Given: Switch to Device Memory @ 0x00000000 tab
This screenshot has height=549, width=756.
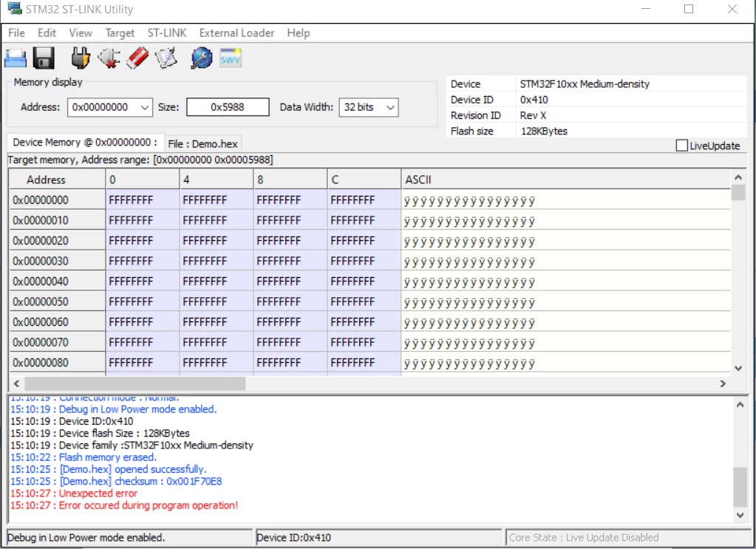Looking at the screenshot, I should coord(85,142).
